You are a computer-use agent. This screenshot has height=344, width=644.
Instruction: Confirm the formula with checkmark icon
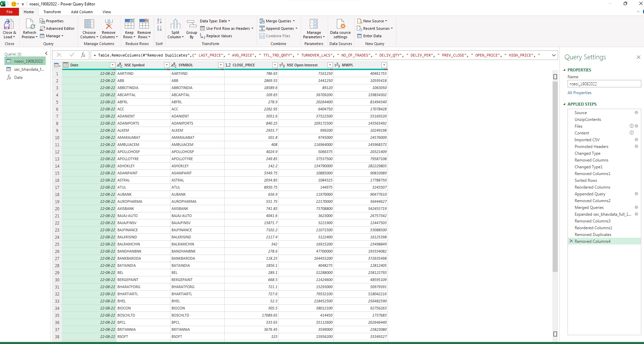coord(72,55)
